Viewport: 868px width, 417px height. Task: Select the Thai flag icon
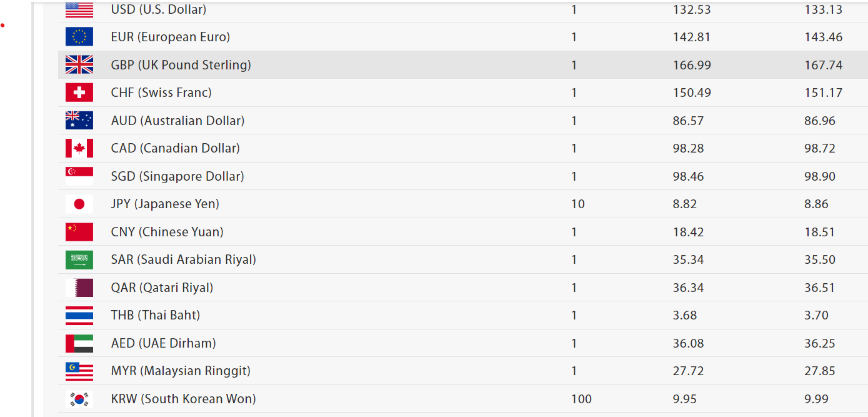point(79,315)
